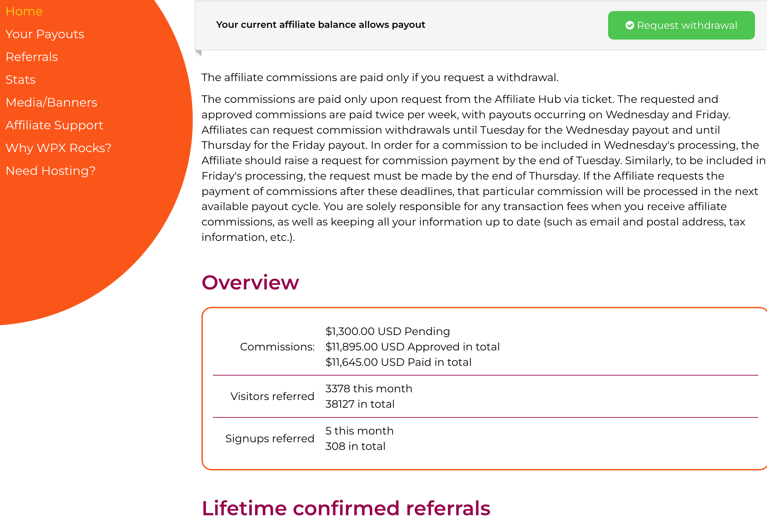Click the Need Hosting? link
This screenshot has width=767, height=532.
pos(51,171)
